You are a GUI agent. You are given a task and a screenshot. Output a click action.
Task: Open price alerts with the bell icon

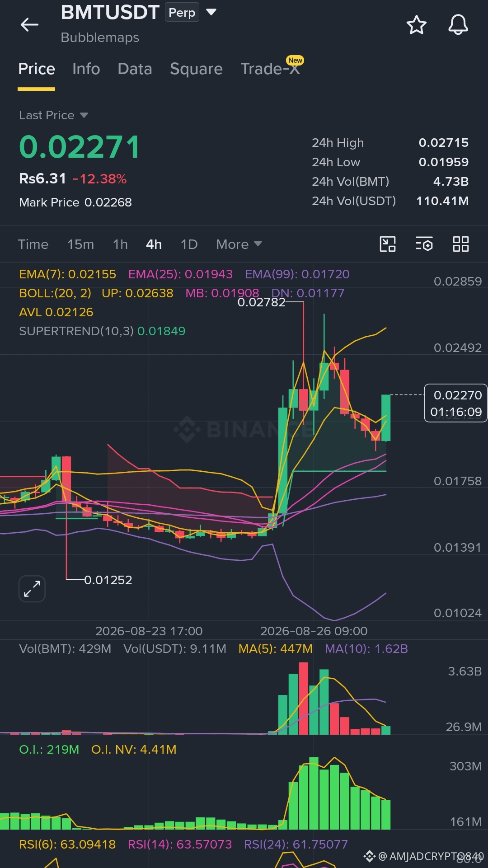click(x=458, y=24)
